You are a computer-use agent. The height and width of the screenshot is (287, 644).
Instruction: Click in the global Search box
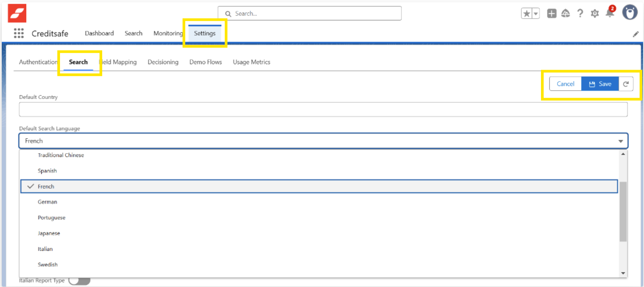tap(310, 13)
